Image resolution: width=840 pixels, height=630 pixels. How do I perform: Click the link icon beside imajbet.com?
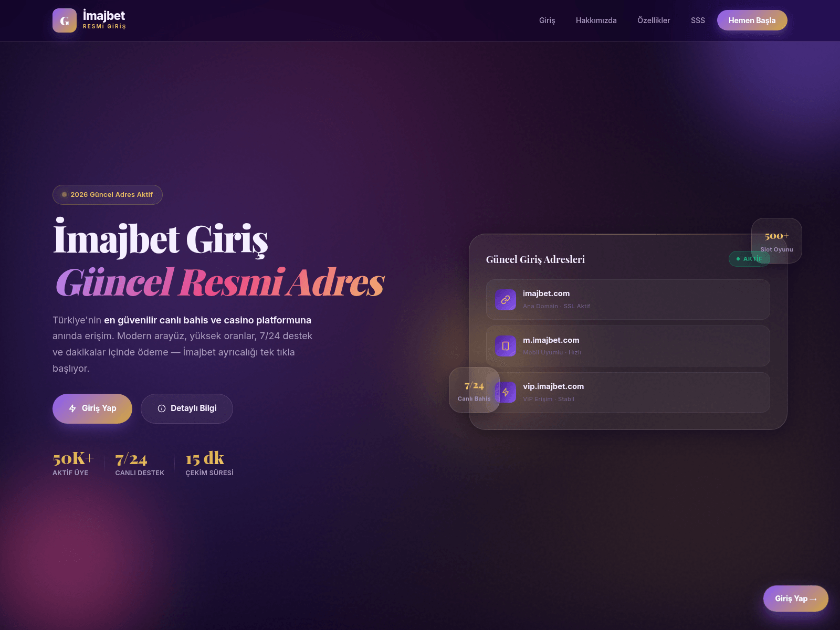click(x=506, y=300)
